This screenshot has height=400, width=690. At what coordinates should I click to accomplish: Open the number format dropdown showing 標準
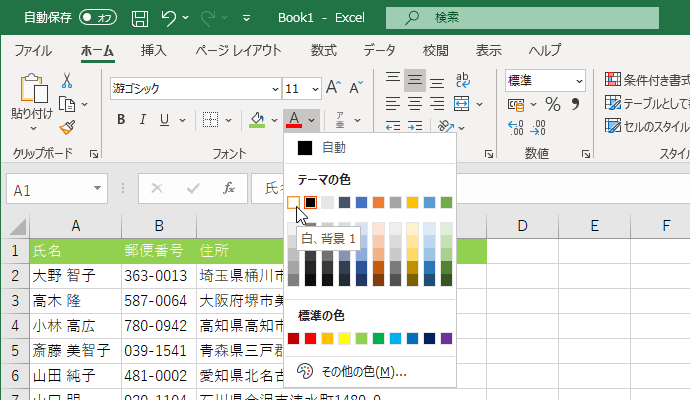click(579, 81)
